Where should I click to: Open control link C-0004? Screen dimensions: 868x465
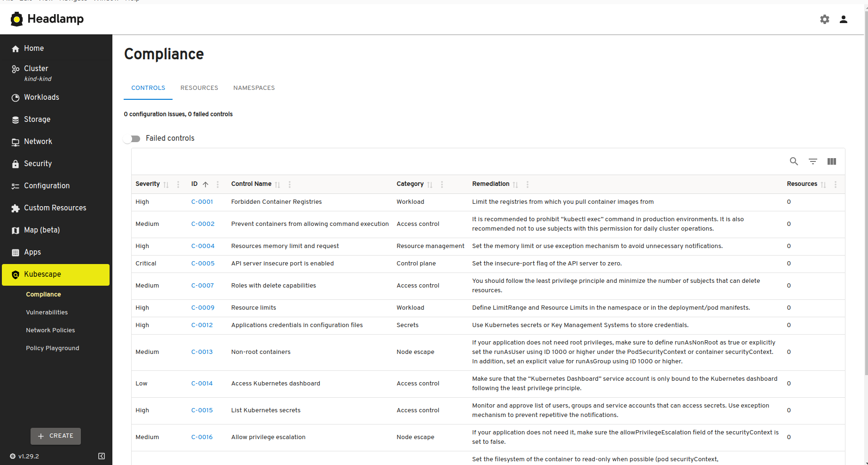203,246
